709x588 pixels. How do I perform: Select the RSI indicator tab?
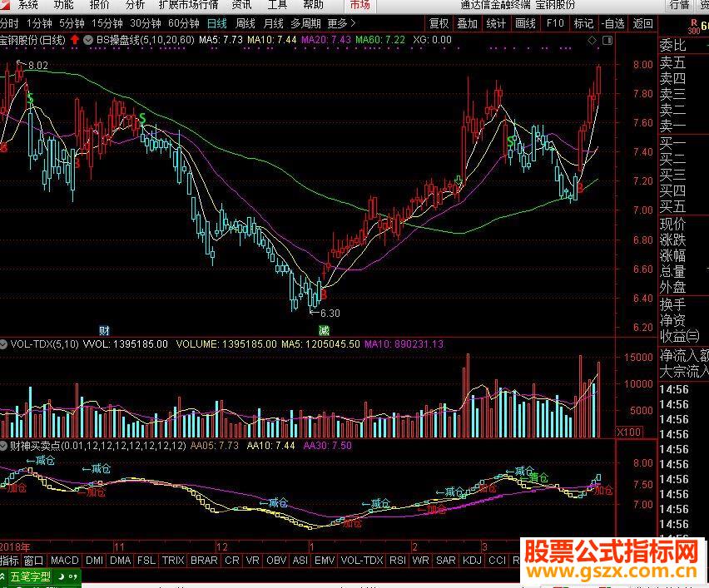(398, 561)
